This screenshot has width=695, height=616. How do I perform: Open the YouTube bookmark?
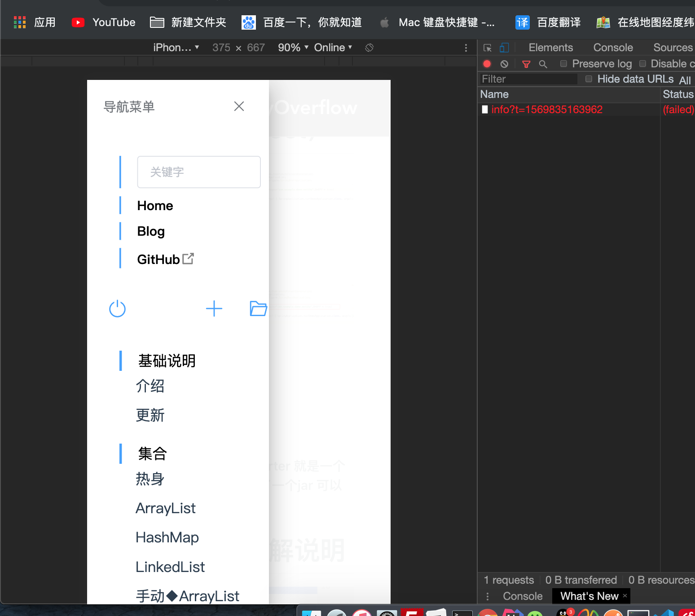pos(103,22)
